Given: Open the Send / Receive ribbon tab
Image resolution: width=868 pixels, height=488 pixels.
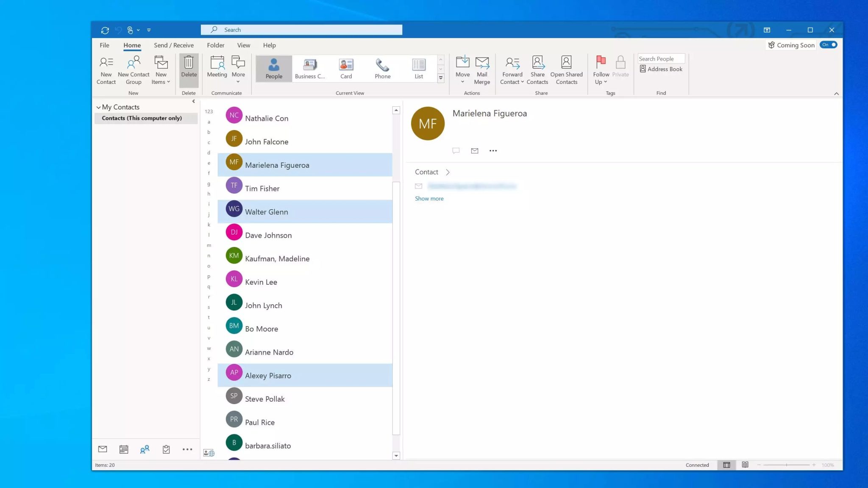Looking at the screenshot, I should click(x=173, y=45).
